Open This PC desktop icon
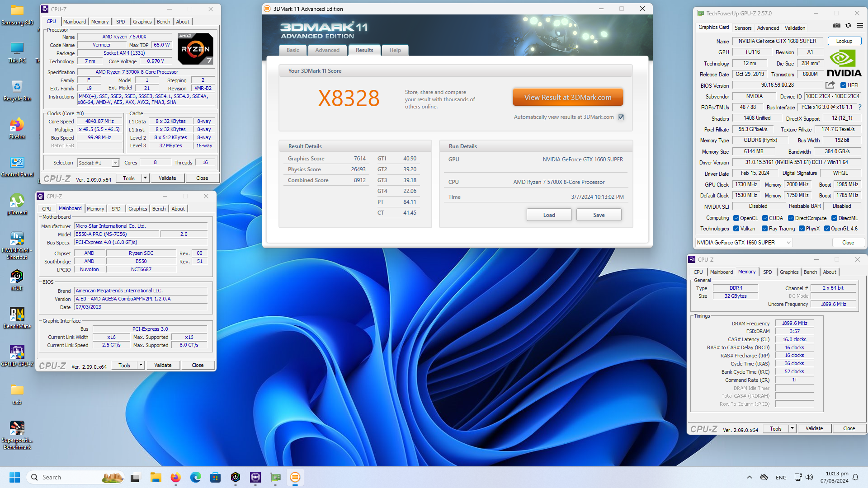 [x=17, y=53]
